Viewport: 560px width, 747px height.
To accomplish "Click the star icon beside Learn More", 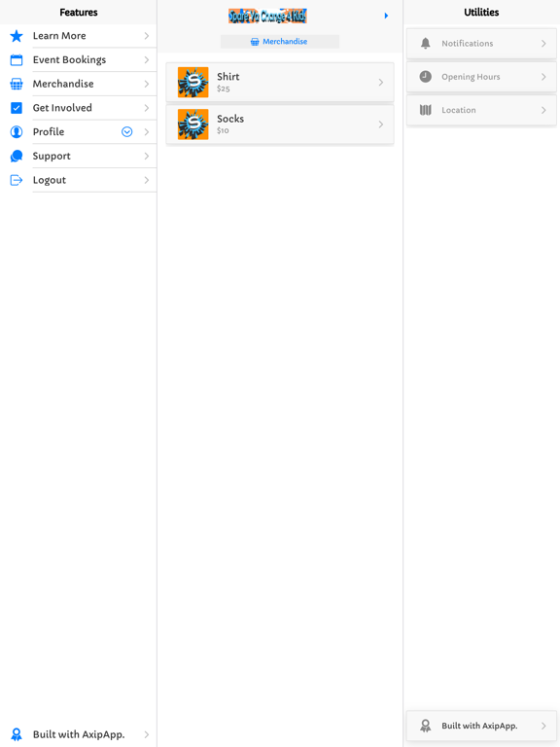I will (17, 36).
